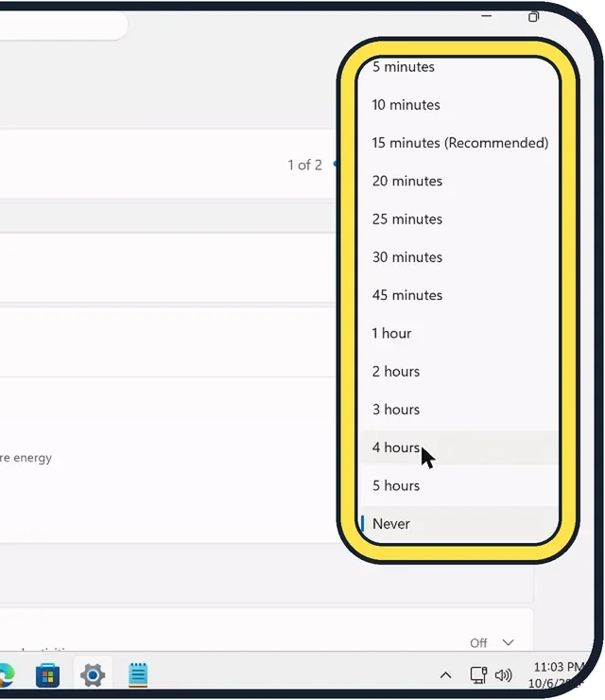Open Notepad from the taskbar
The height and width of the screenshot is (700, 605).
click(x=138, y=675)
